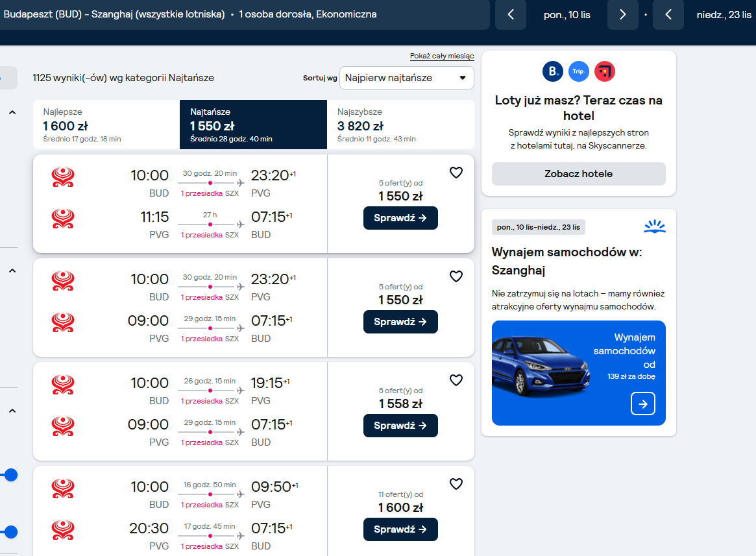Open the arrow on the car rental banner
The height and width of the screenshot is (556, 756).
642,404
